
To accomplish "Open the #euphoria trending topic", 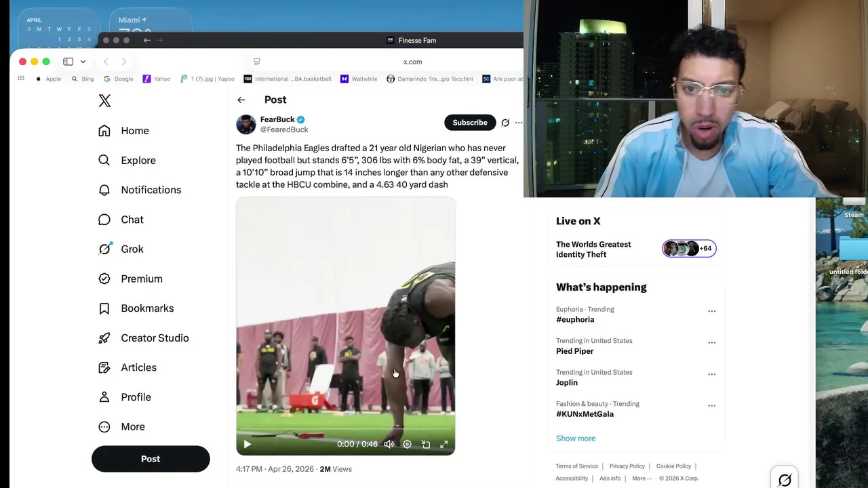I will click(575, 320).
